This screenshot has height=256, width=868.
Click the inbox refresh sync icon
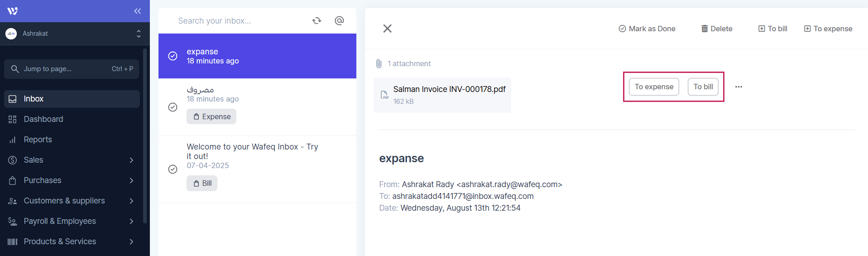pos(317,21)
